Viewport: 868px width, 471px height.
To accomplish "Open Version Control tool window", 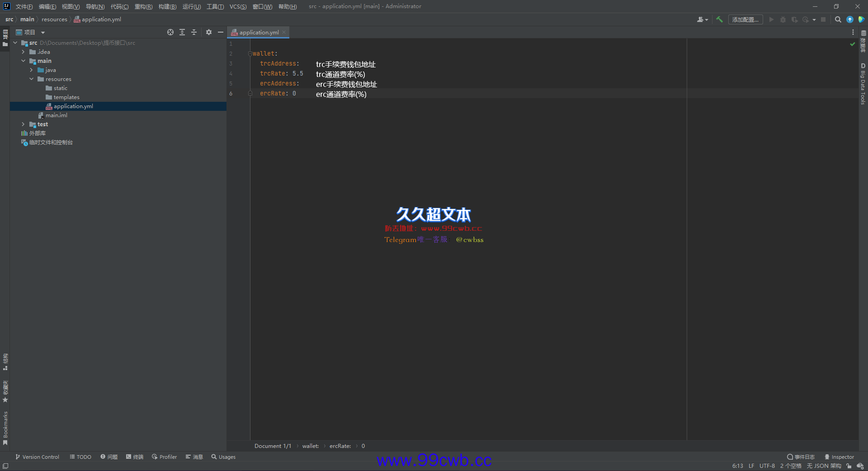I will click(x=38, y=457).
